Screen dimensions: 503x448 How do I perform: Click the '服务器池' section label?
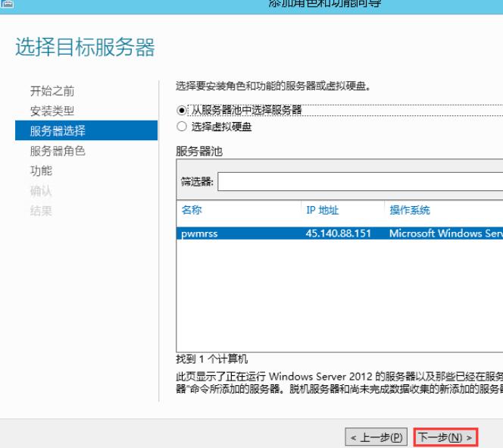point(199,151)
